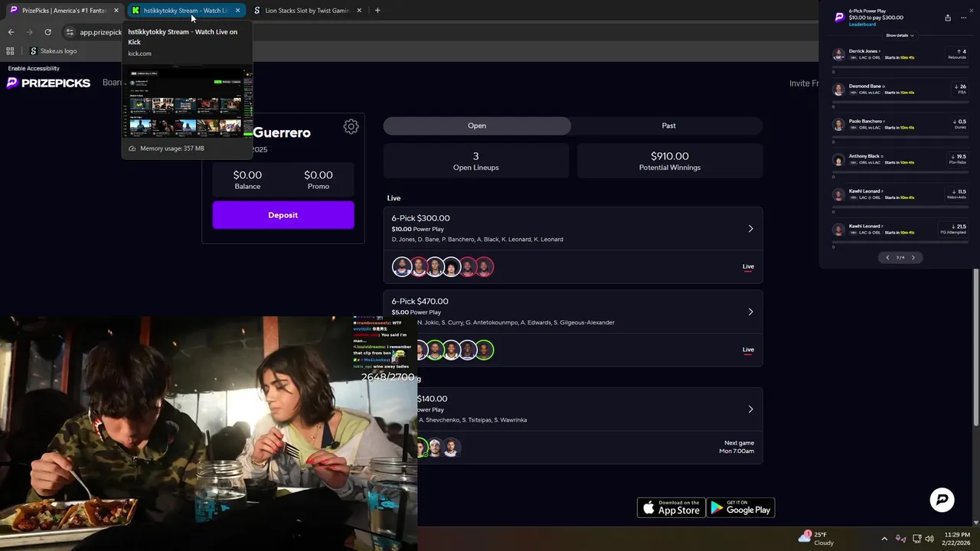Open account settings gear icon
This screenshot has height=551, width=980.
click(351, 127)
